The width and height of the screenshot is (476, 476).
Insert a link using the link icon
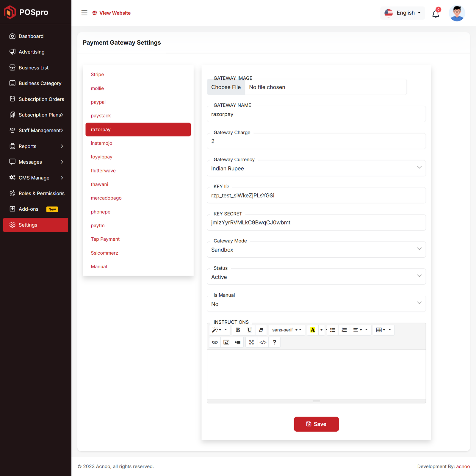pos(215,342)
